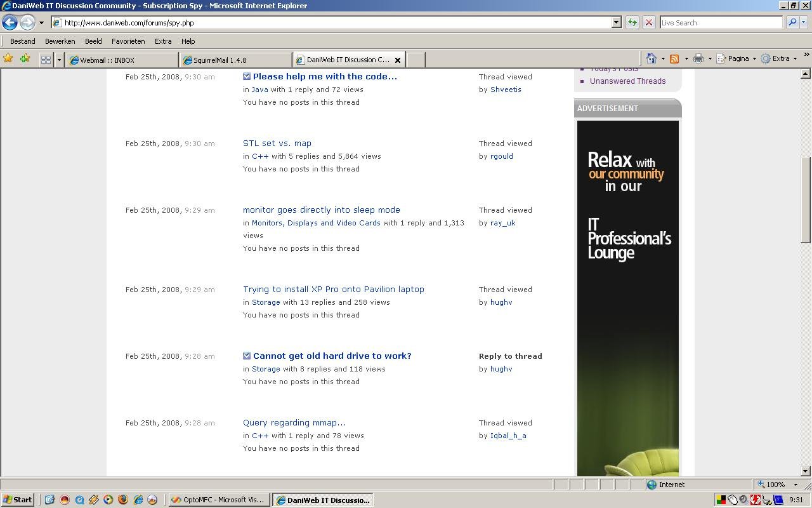The image size is (812, 508).
Task: Toggle the checkbox beside Please help me with the code
Action: [x=247, y=76]
